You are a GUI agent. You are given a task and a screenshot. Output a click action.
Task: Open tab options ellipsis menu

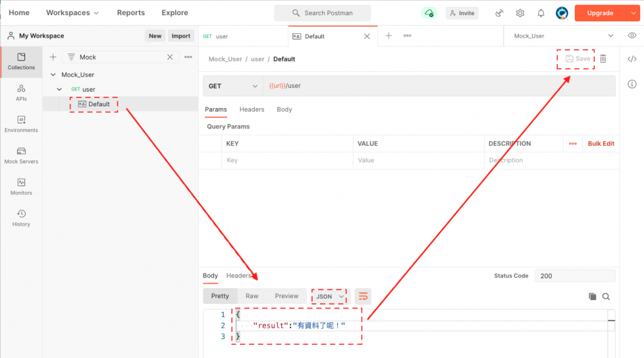tap(408, 36)
